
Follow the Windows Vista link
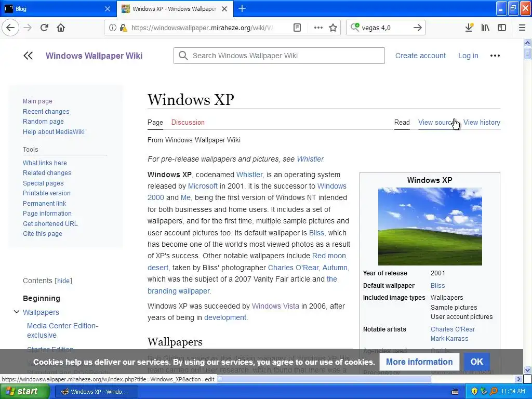tap(275, 306)
